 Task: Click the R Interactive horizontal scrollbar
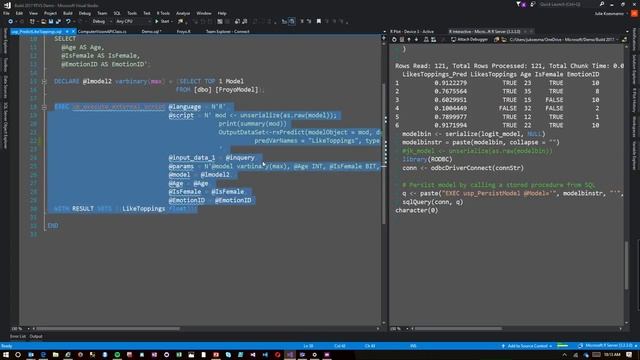tap(458, 328)
